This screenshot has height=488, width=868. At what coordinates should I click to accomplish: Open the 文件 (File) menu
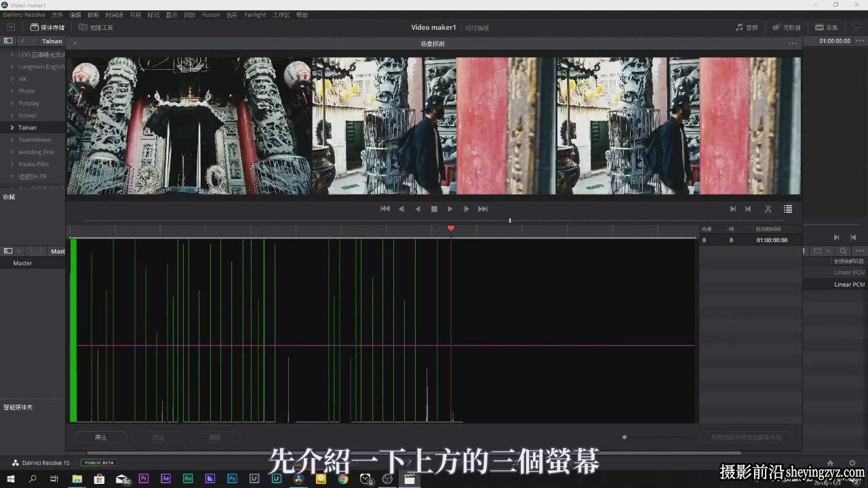(57, 15)
